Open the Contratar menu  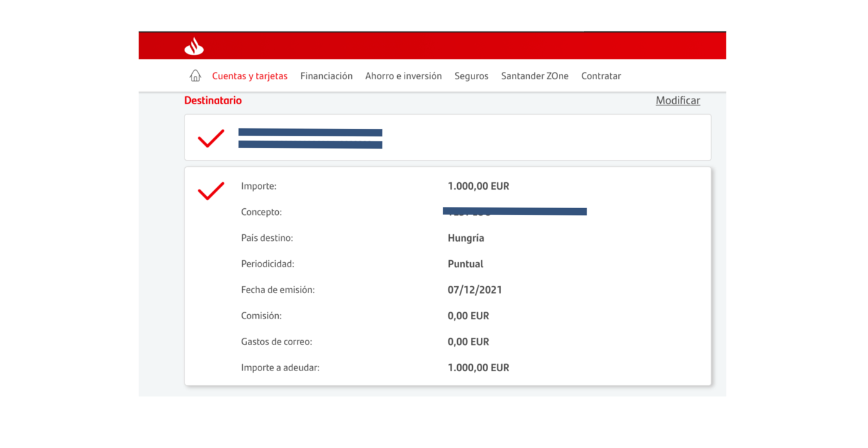601,76
